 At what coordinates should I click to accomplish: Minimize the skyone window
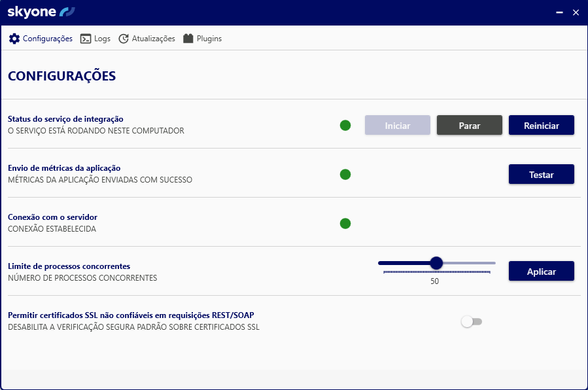pyautogui.click(x=559, y=12)
